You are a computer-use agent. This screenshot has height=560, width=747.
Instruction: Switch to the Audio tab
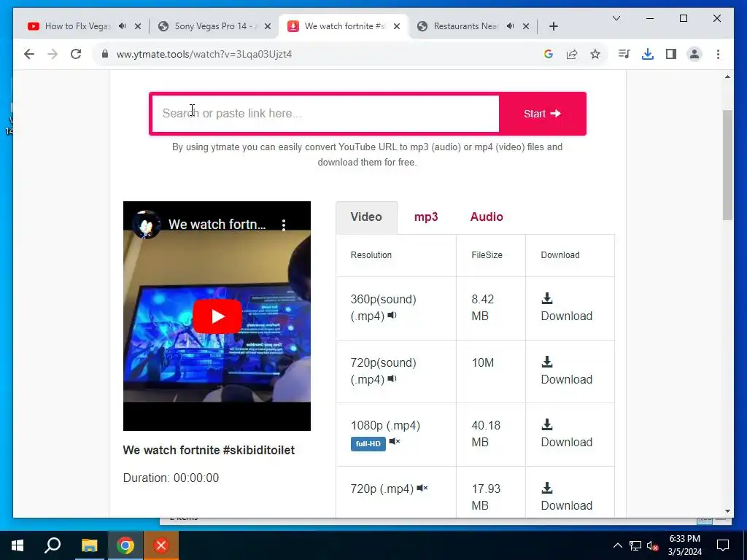tap(487, 217)
